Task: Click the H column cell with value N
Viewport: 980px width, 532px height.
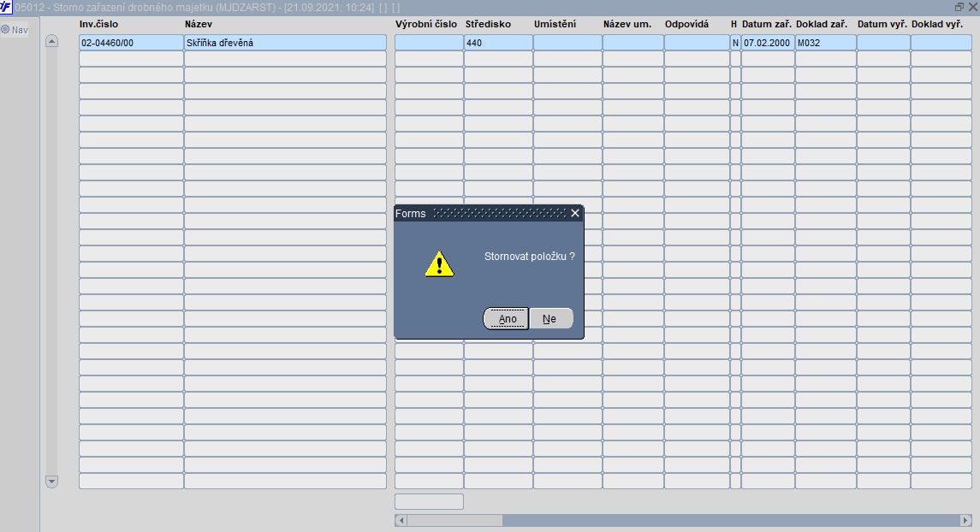Action: click(x=735, y=43)
